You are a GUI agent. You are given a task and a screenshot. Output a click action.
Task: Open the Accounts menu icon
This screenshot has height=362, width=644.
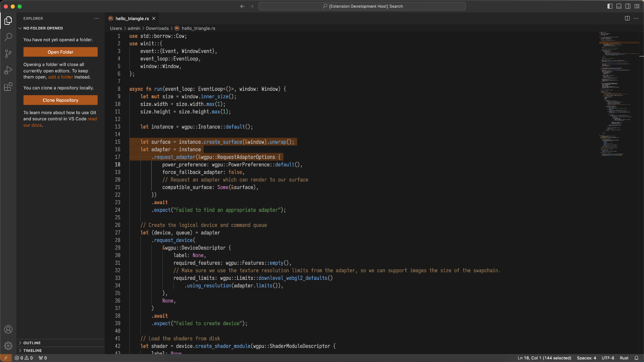tap(8, 329)
